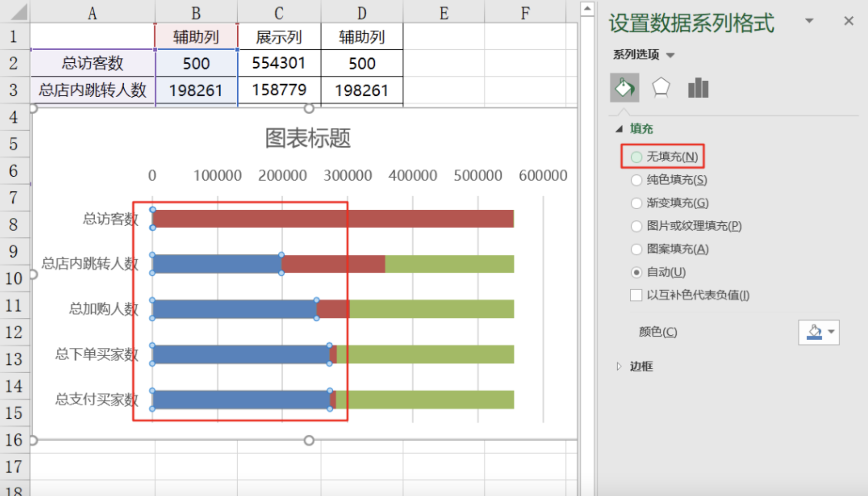Close the Format Data Series pane

pos(848,21)
